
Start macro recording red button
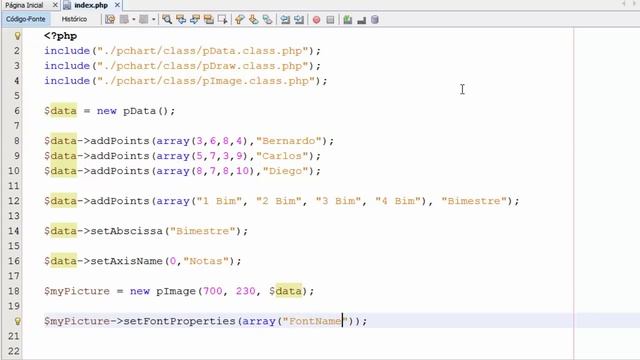click(316, 20)
